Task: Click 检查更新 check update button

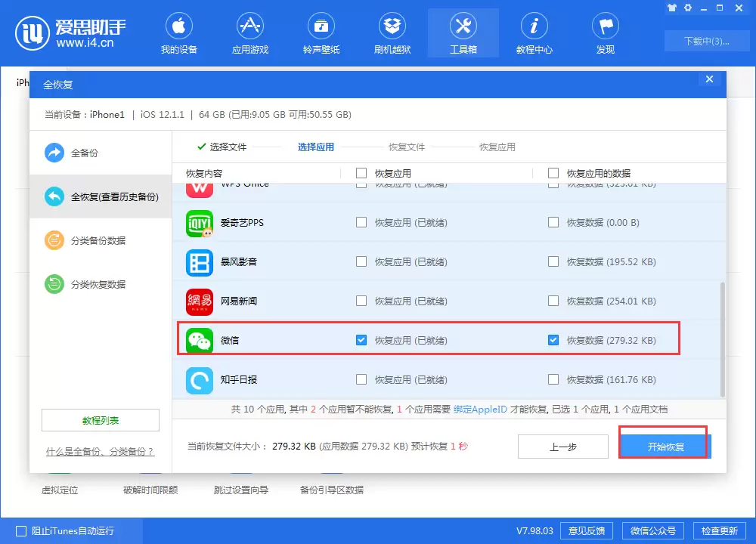Action: [x=720, y=531]
